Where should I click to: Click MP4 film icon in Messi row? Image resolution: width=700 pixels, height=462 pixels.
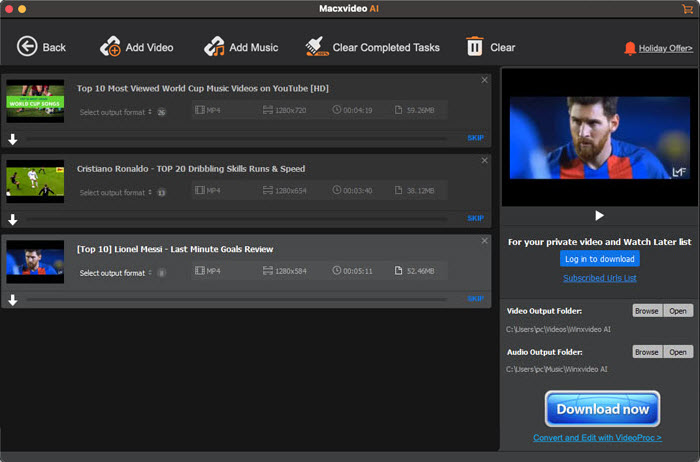[200, 271]
